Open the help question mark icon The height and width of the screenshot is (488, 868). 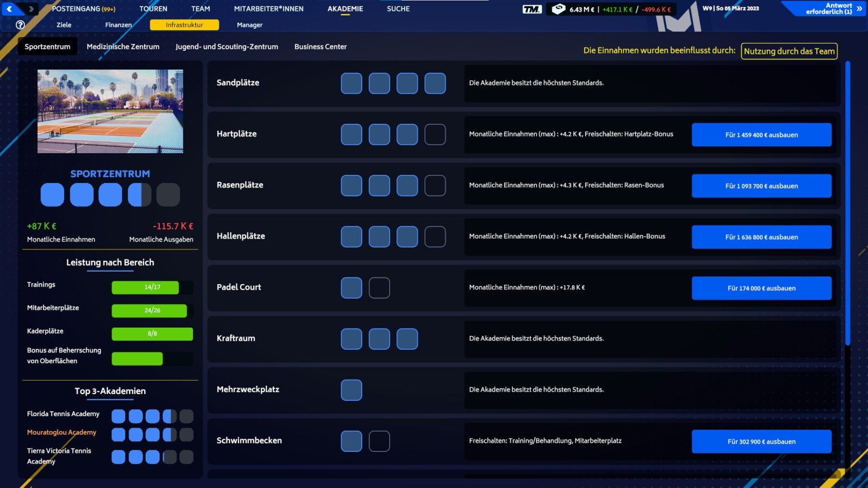pos(20,25)
